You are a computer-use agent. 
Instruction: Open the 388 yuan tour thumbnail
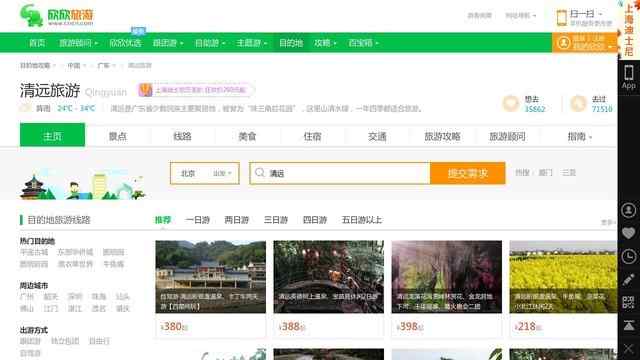click(329, 277)
